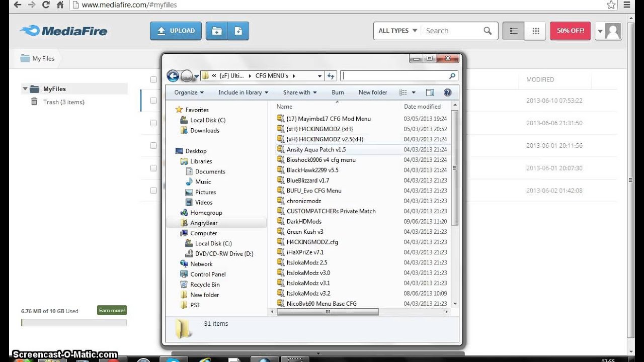Tick the select-all checkbox in MediaFire header

(153, 79)
